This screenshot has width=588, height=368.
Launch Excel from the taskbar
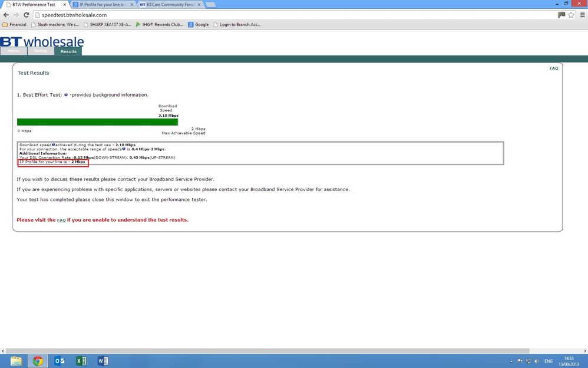click(81, 361)
